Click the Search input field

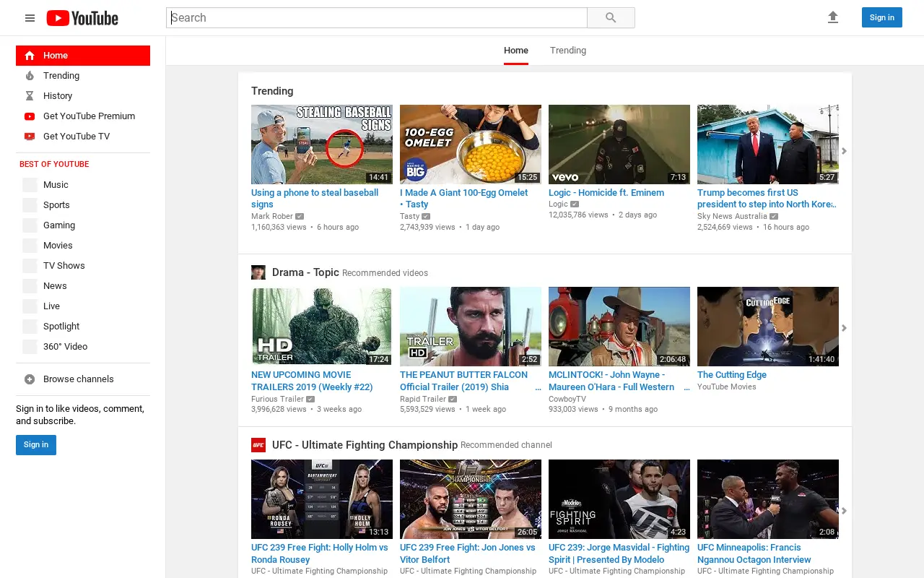[377, 18]
